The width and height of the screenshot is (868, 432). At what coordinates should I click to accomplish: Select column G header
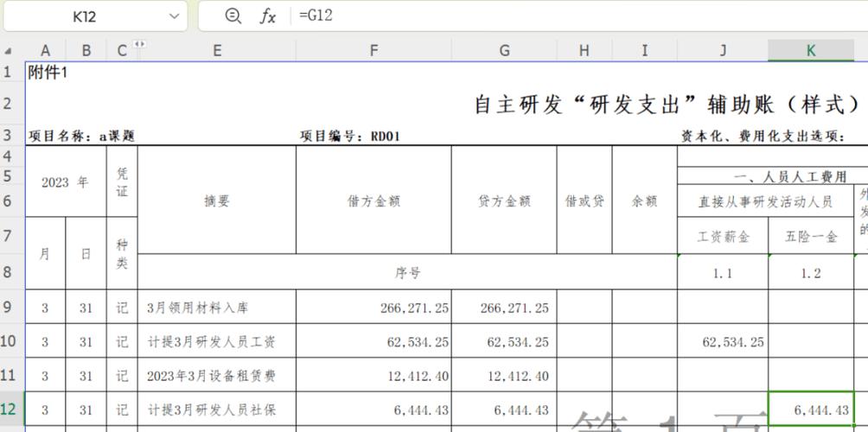coord(504,51)
